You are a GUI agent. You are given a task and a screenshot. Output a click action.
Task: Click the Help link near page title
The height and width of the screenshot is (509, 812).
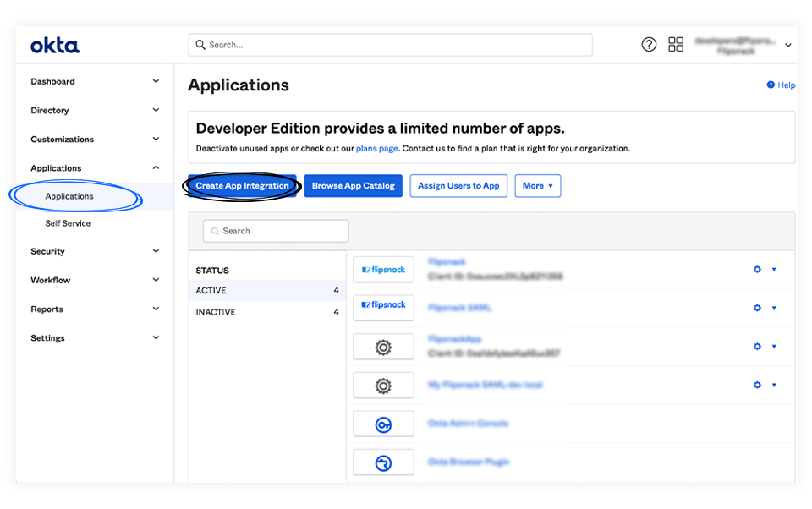(x=781, y=85)
